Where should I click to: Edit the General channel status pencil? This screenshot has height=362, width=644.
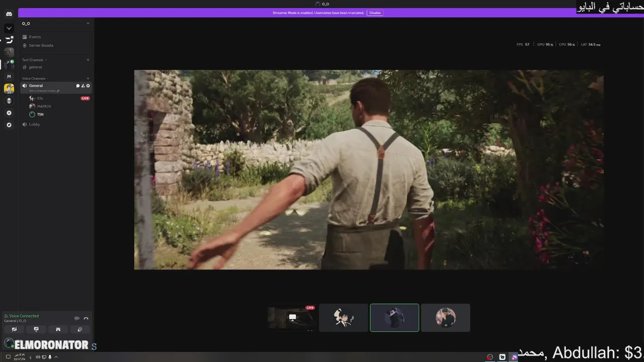pyautogui.click(x=58, y=91)
